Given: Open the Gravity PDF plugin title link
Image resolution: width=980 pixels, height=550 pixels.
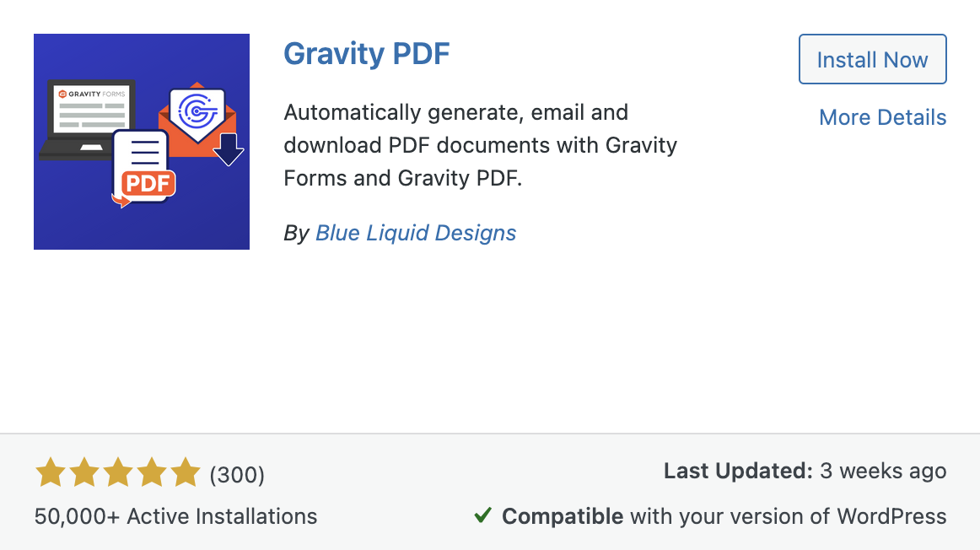Looking at the screenshot, I should tap(366, 54).
